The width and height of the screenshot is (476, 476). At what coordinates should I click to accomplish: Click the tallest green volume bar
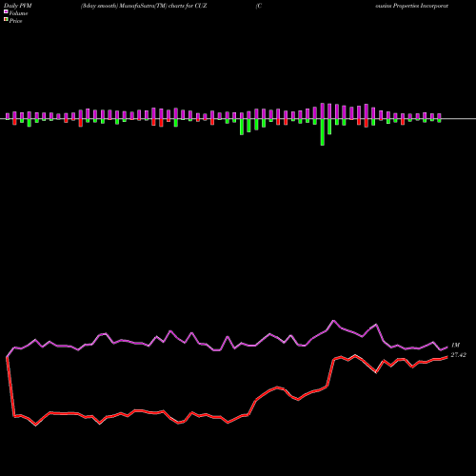click(323, 132)
